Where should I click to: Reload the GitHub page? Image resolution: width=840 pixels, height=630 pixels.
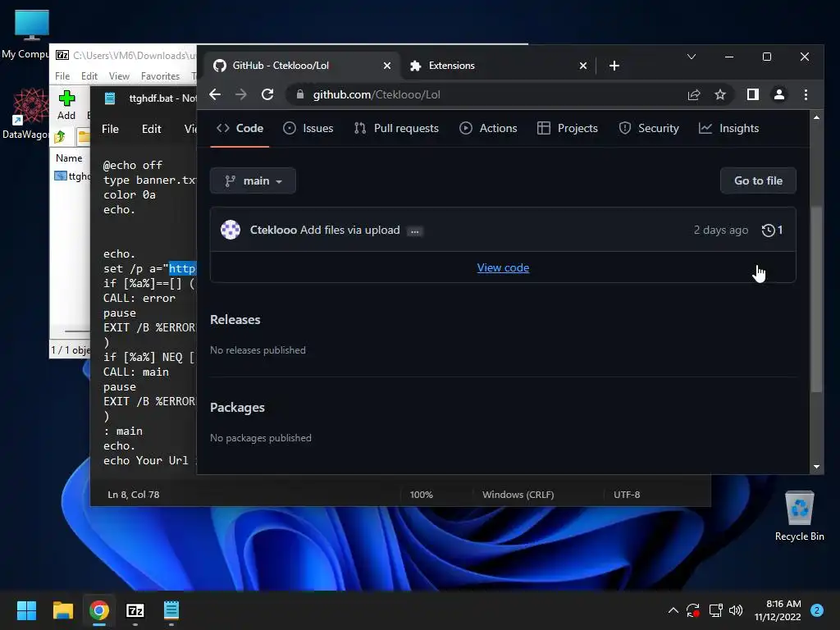coord(267,95)
